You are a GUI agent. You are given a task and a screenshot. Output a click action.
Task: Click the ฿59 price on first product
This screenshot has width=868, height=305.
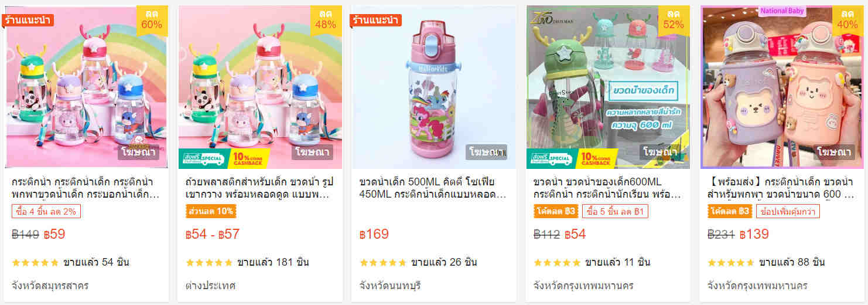point(54,235)
